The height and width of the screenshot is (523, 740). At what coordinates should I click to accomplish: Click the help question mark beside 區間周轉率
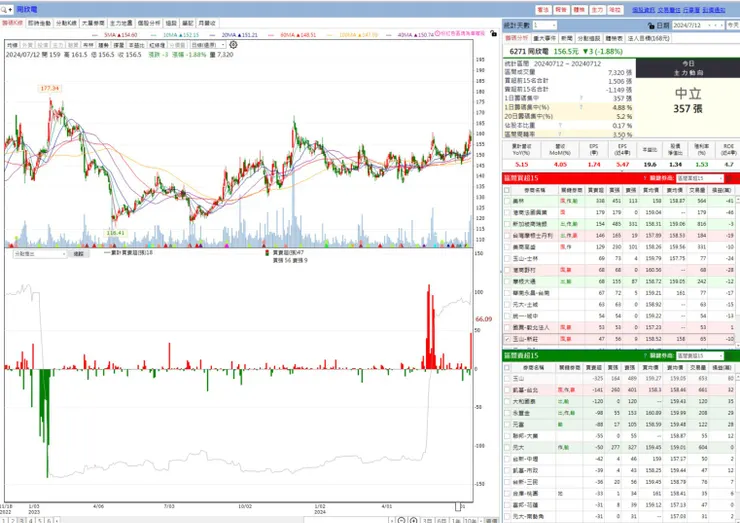(x=560, y=135)
